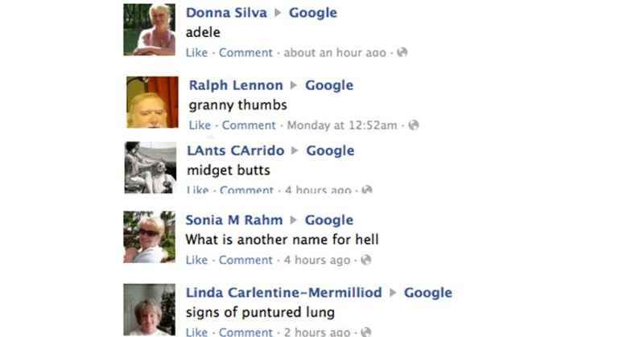
Task: Visit the Google page from Sonia's post
Action: tap(329, 220)
